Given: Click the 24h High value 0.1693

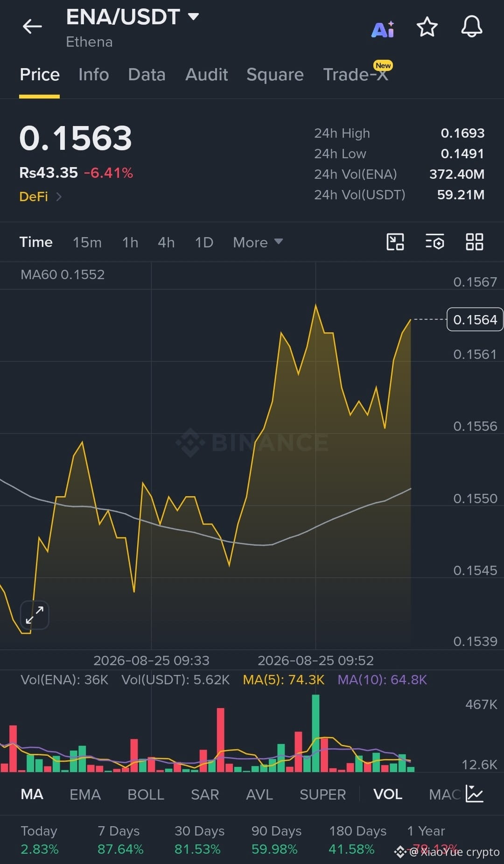Looking at the screenshot, I should pyautogui.click(x=462, y=133).
